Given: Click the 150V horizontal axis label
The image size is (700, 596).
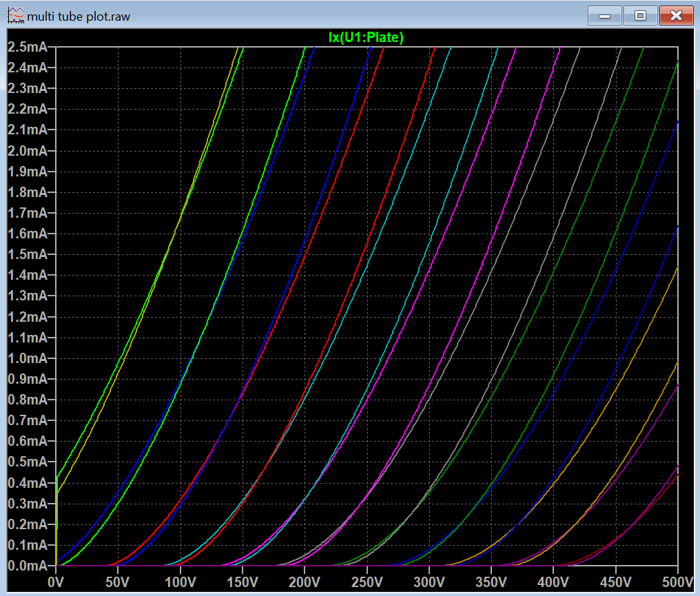Looking at the screenshot, I should click(243, 582).
